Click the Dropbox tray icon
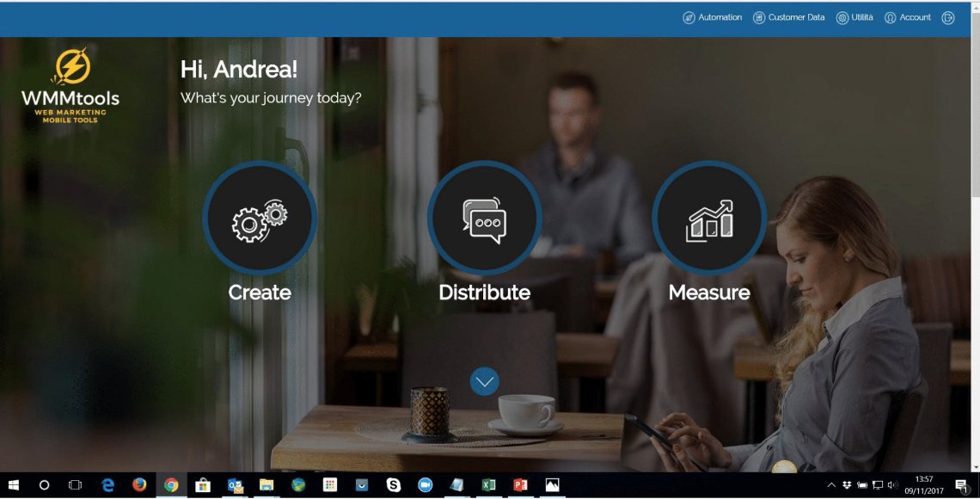Image resolution: width=980 pixels, height=499 pixels. (x=847, y=485)
